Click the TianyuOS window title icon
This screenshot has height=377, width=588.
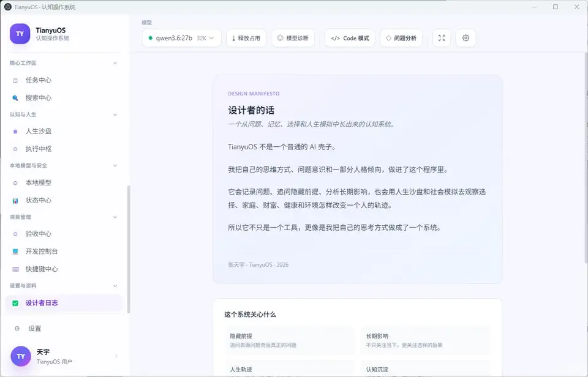(x=8, y=7)
